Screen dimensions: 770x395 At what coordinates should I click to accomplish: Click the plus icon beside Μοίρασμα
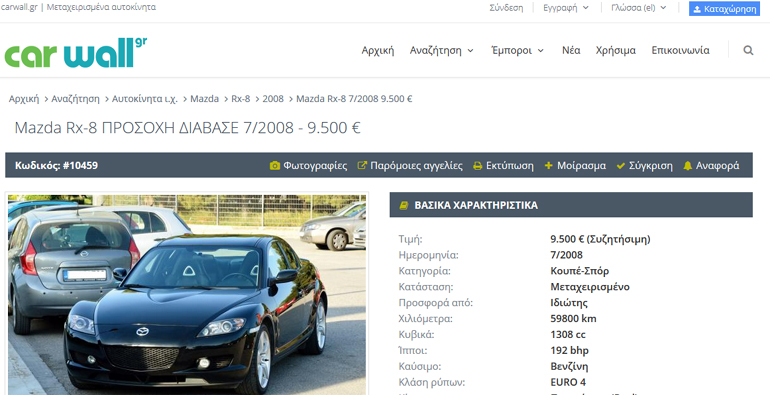(549, 166)
